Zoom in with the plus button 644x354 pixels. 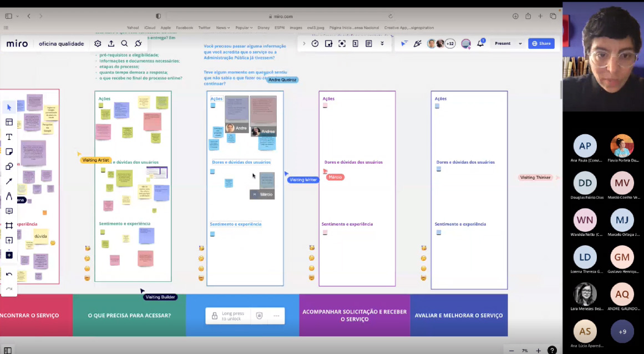[538, 350]
